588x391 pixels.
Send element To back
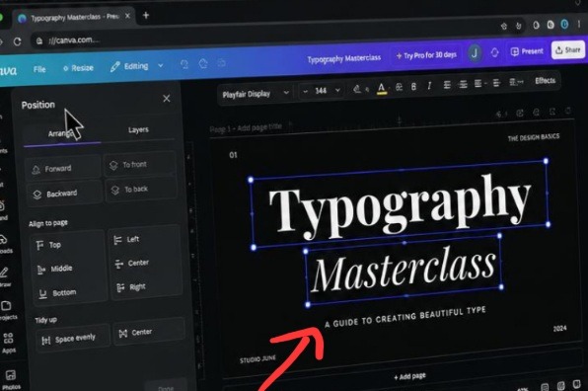(141, 190)
